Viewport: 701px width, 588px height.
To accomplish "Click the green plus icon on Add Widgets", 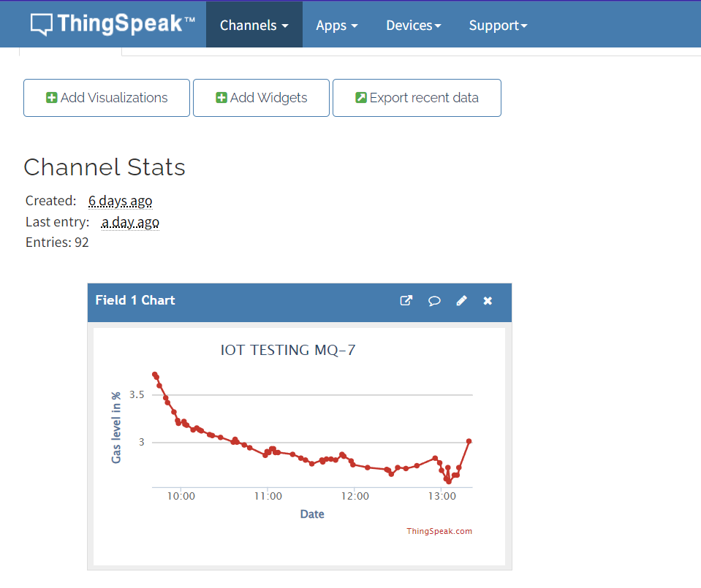I will point(220,97).
